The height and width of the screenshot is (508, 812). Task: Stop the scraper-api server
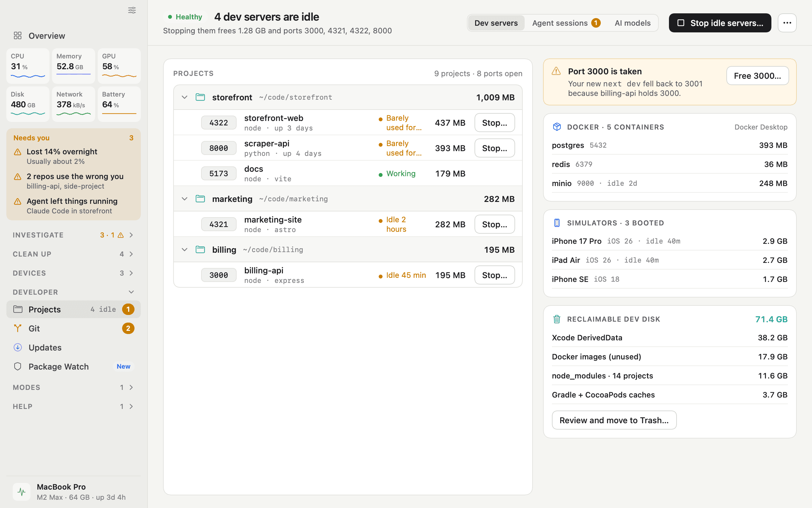click(494, 148)
